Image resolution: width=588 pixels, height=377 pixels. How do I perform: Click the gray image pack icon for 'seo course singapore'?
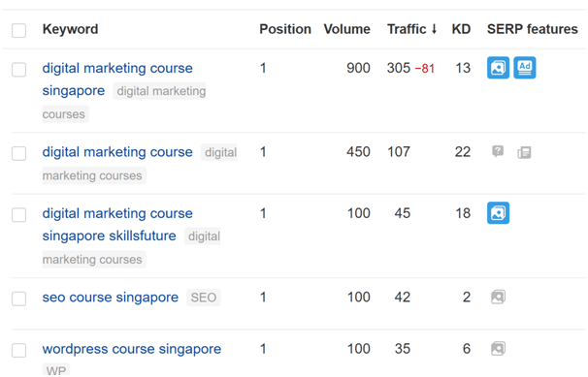pyautogui.click(x=498, y=297)
